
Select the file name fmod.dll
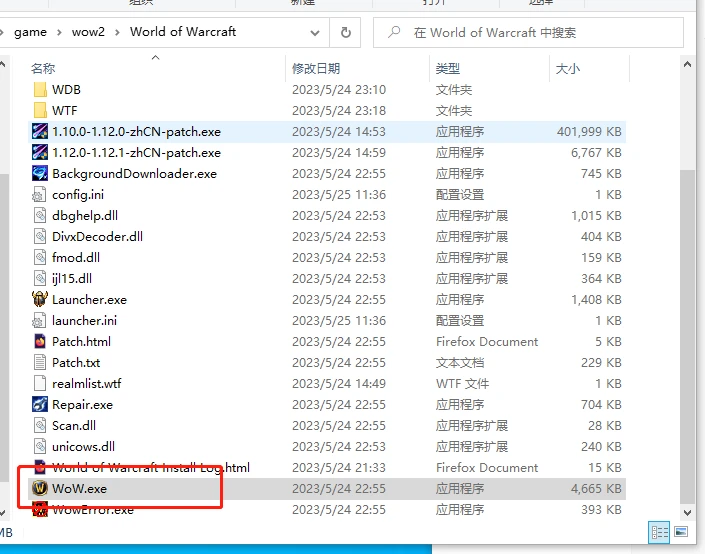[76, 258]
